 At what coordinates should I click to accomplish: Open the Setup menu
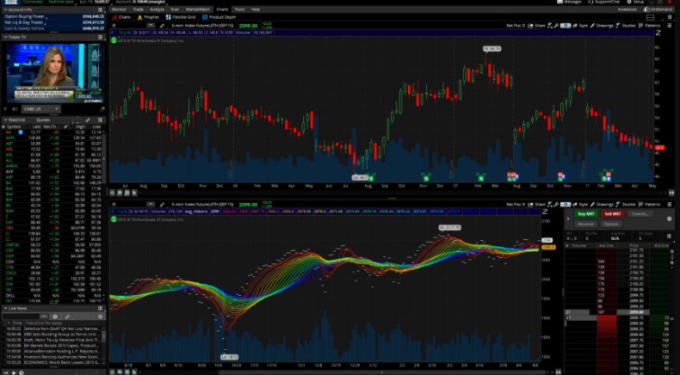point(636,2)
